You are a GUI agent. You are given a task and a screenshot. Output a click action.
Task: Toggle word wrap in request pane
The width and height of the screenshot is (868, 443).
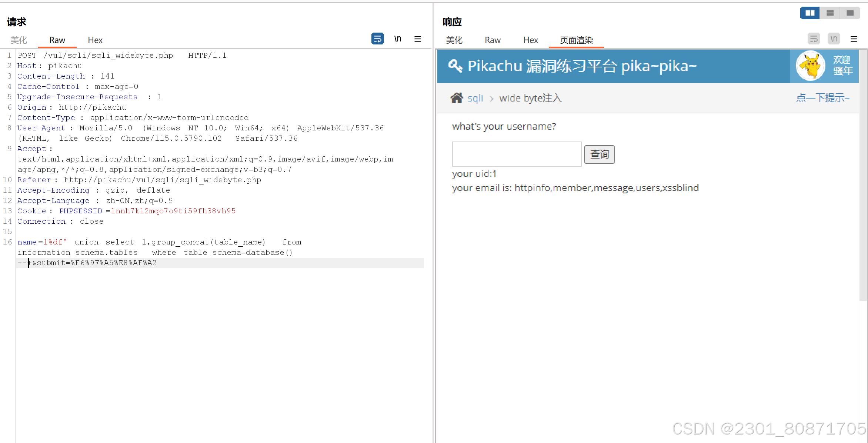coord(377,39)
